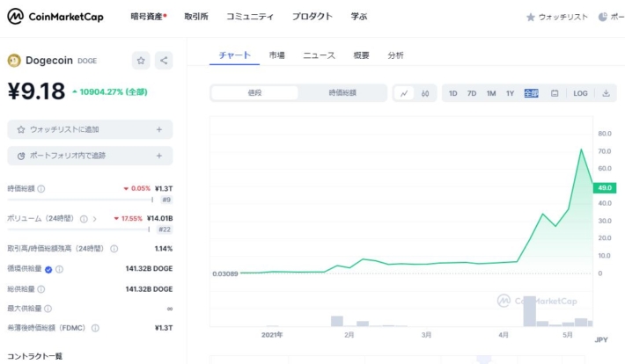Open 取引所 navigation menu
The image size is (625, 364).
196,17
